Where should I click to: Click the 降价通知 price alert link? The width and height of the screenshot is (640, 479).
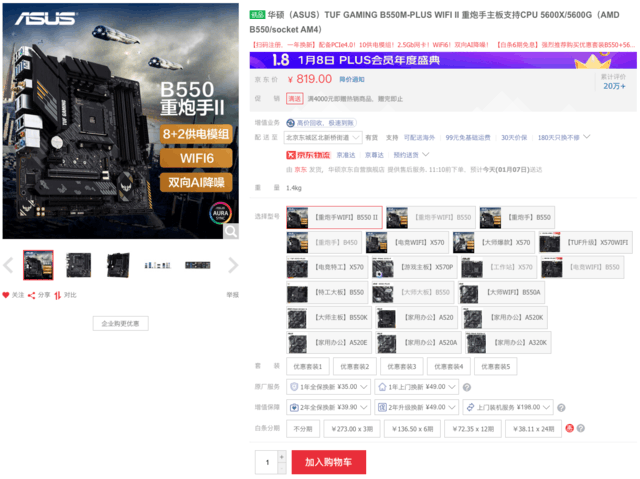[x=352, y=80]
